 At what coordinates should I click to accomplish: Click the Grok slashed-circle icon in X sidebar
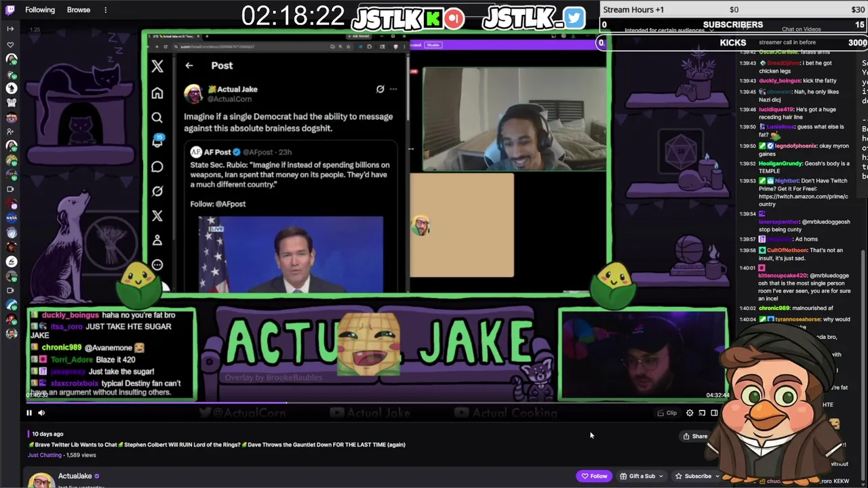157,191
